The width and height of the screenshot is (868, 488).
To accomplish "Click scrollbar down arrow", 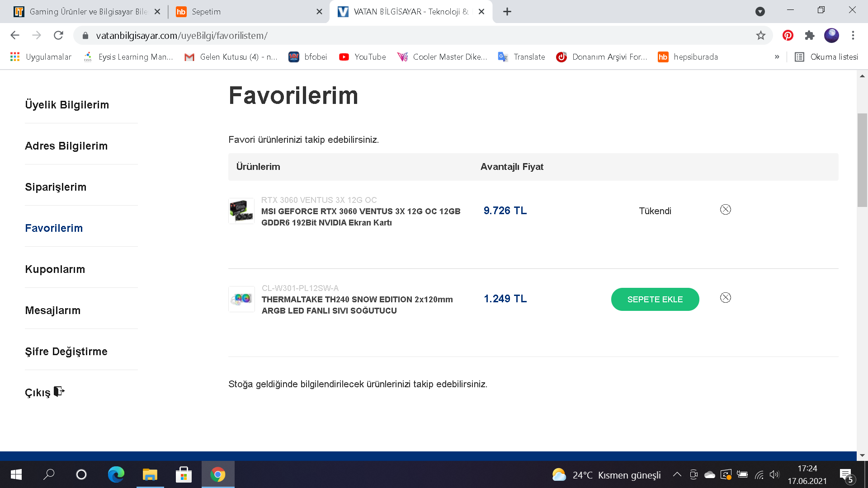I will 862,455.
